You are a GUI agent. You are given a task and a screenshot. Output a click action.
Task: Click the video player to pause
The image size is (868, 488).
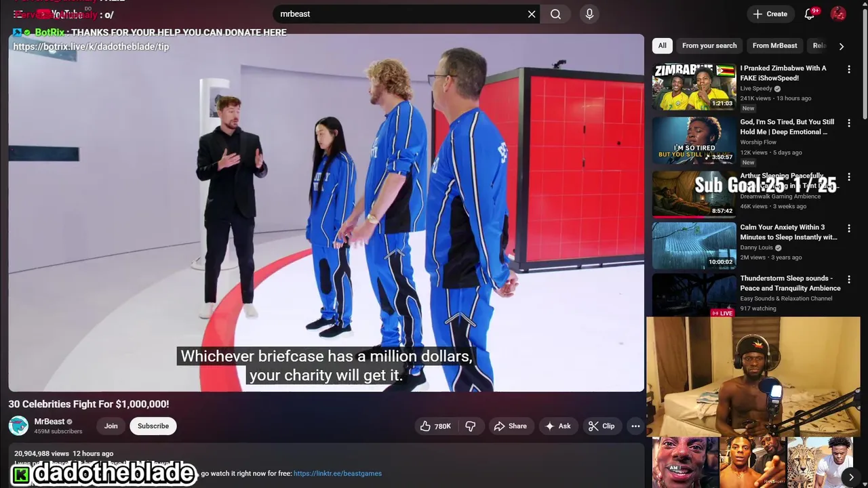326,213
